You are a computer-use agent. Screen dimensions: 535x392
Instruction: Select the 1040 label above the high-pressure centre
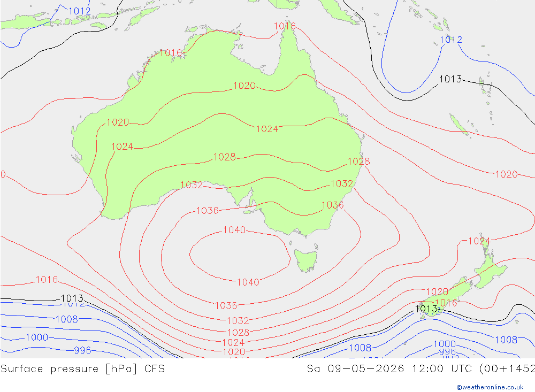pyautogui.click(x=234, y=230)
